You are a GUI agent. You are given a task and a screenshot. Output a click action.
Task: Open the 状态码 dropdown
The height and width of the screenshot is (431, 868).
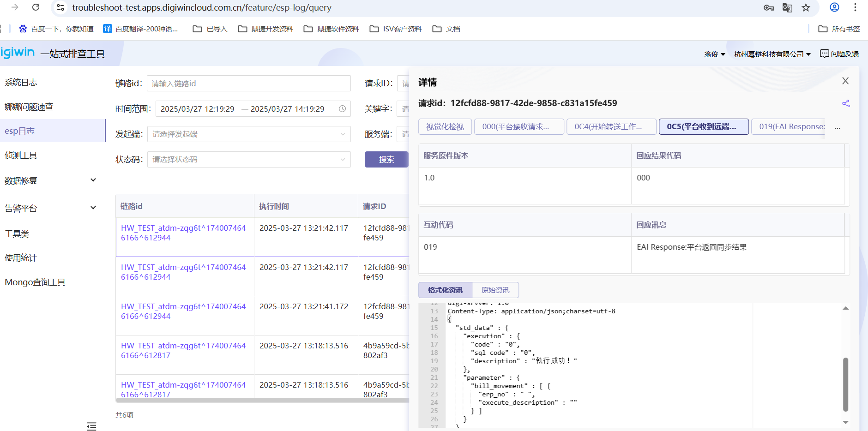[249, 160]
